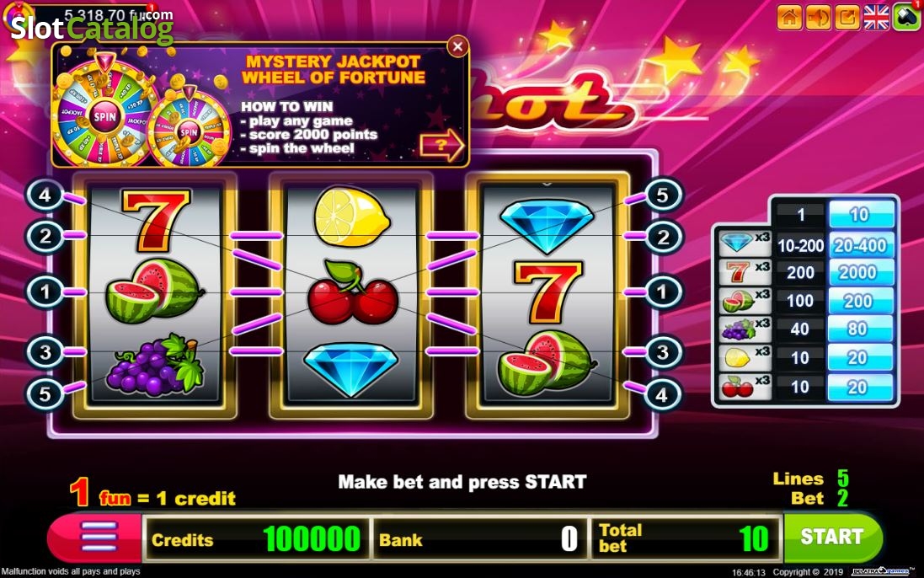Close the Mystery Jackpot popup
The image size is (924, 578).
[x=457, y=46]
